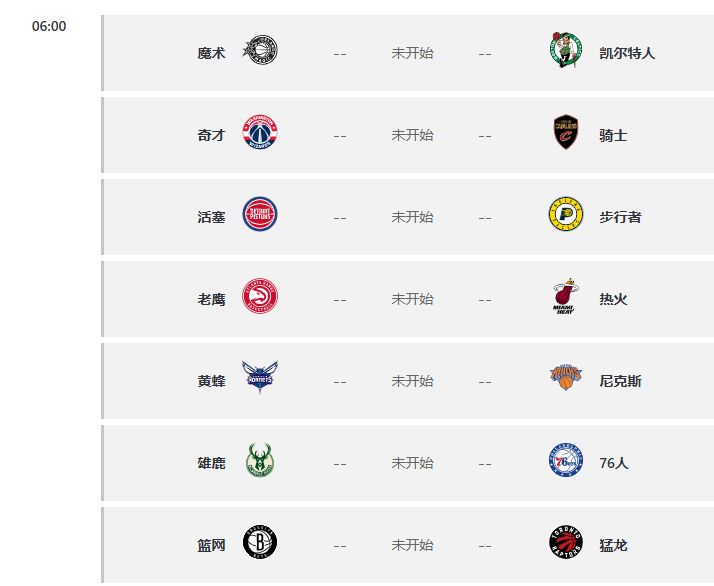Viewport: 714px width, 586px height.
Task: Click the Philadelphia 76ers logo
Action: tap(565, 462)
